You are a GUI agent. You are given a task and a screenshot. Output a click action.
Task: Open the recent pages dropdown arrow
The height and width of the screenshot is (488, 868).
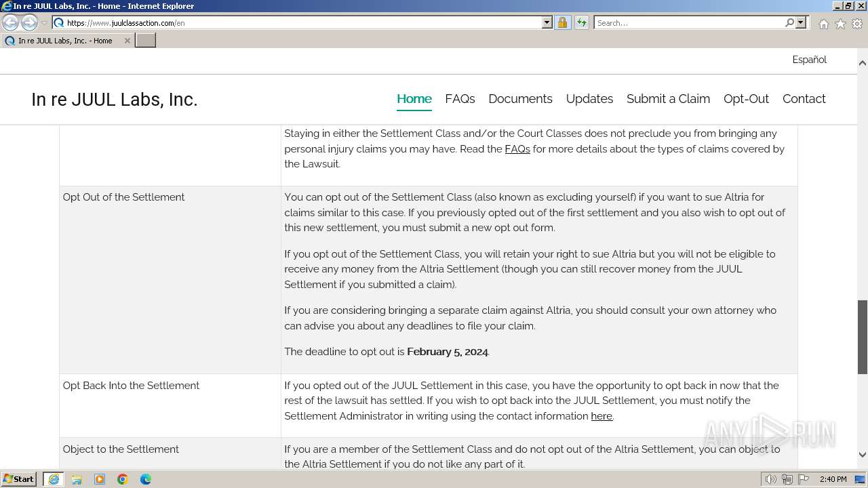coord(44,23)
